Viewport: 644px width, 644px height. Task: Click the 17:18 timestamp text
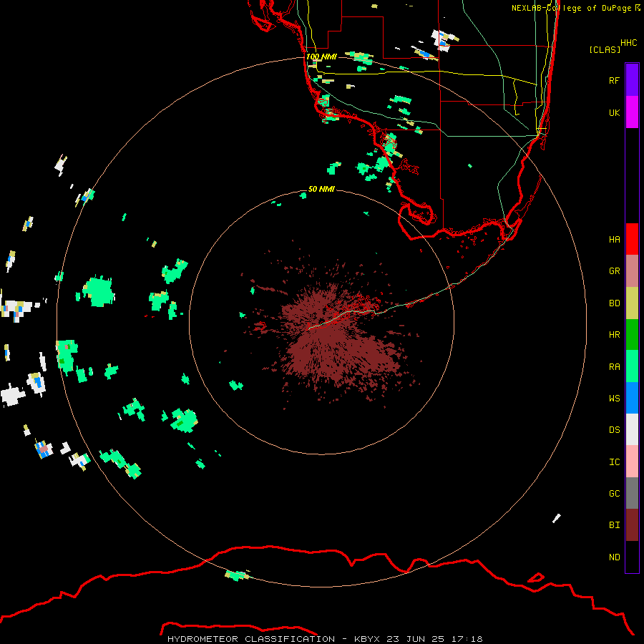point(466,639)
